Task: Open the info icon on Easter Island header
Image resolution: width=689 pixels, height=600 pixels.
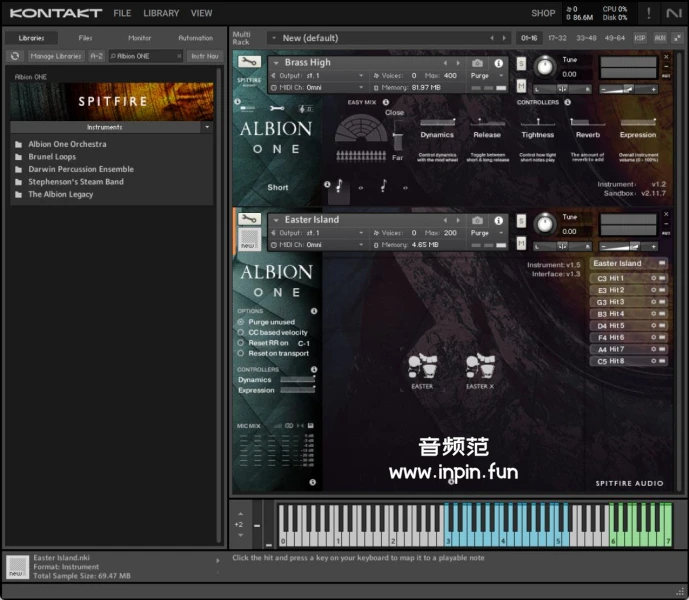Action: click(497, 220)
